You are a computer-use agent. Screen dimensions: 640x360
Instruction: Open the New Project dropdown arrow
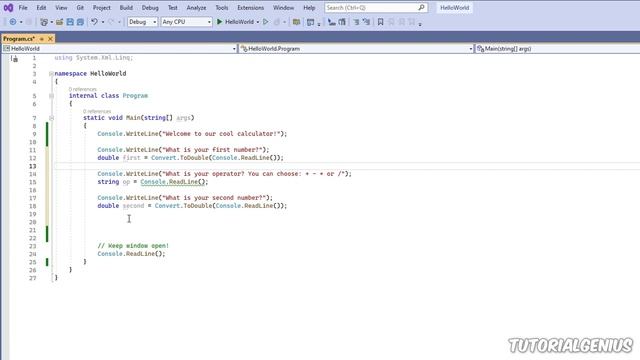(51, 22)
